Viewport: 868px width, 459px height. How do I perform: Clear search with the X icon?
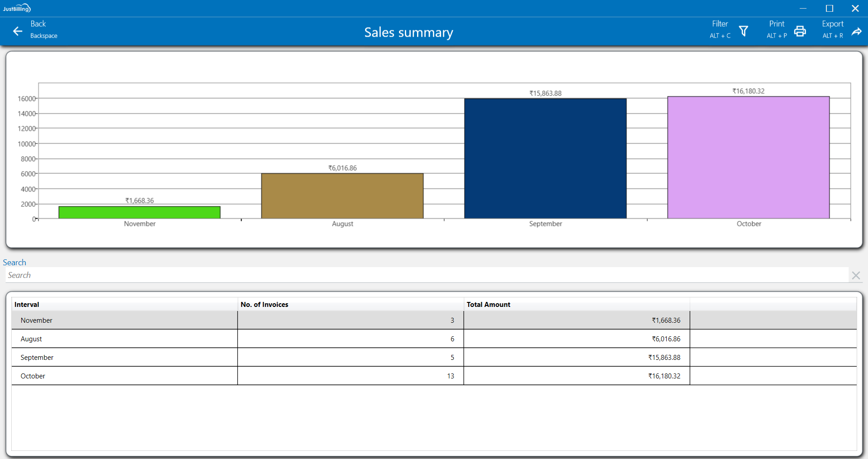click(x=855, y=275)
